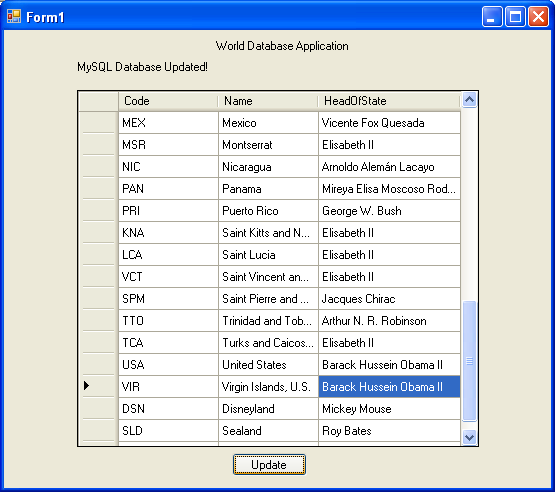Click the Update button
This screenshot has width=555, height=492.
(269, 464)
